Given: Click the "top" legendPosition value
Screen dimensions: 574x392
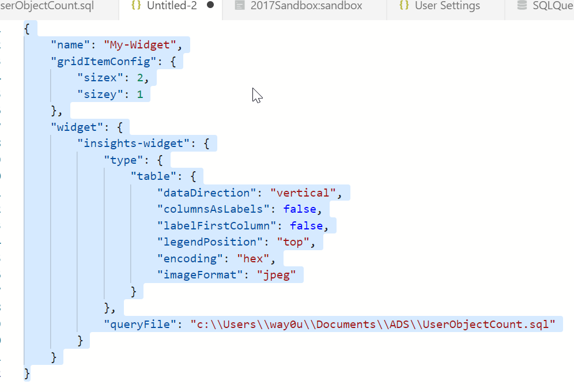Looking at the screenshot, I should (293, 242).
